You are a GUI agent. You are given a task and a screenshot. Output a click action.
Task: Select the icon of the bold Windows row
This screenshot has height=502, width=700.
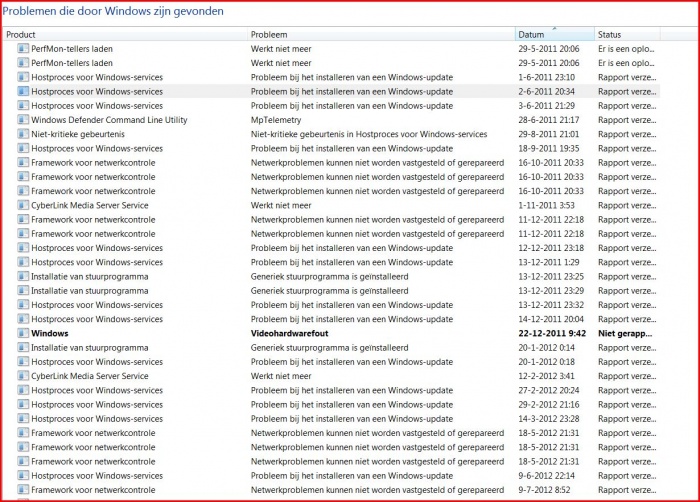pyautogui.click(x=23, y=333)
